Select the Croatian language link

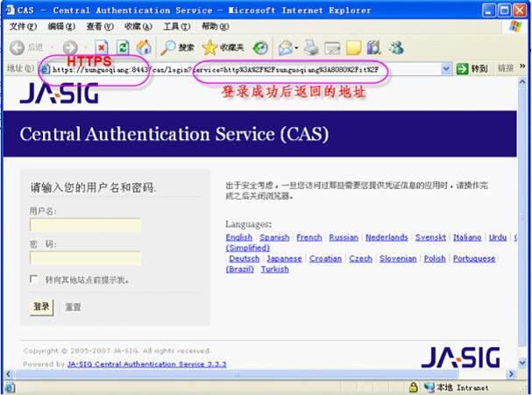click(x=326, y=258)
